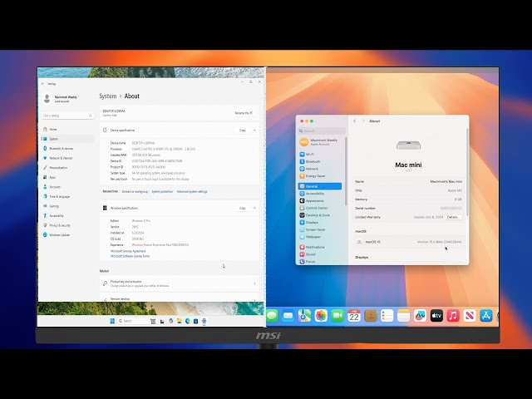Open Music from the macOS Dock
This screenshot has height=399, width=532.
[x=453, y=316]
